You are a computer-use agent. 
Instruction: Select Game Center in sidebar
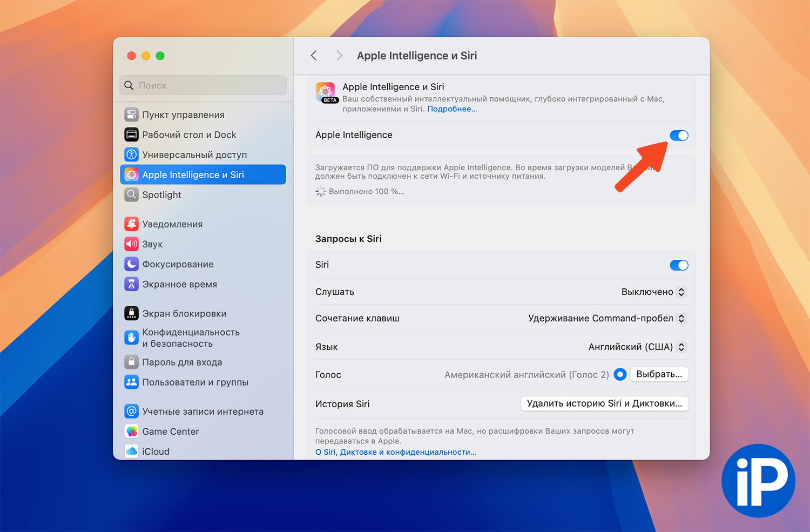[x=203, y=431]
